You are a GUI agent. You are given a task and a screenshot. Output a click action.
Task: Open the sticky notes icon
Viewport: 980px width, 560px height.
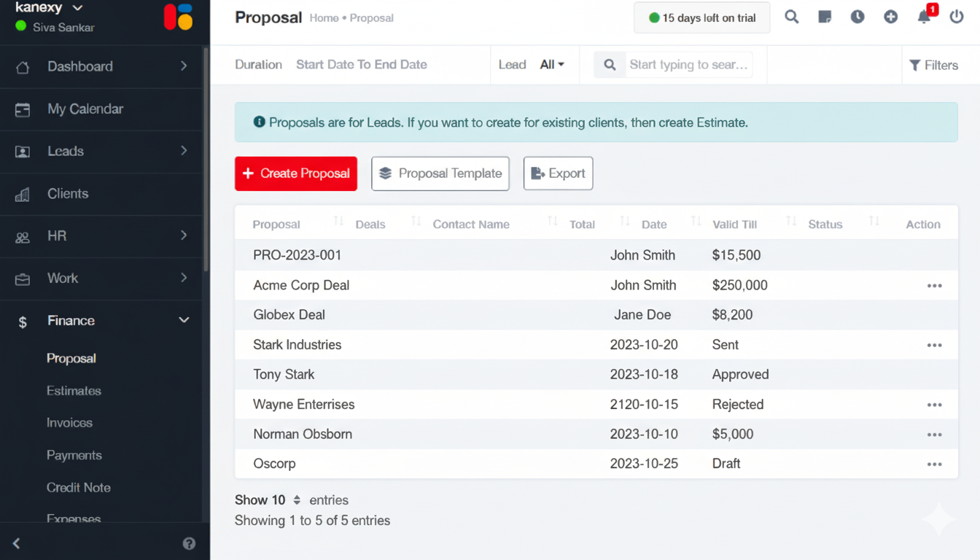[x=825, y=17]
